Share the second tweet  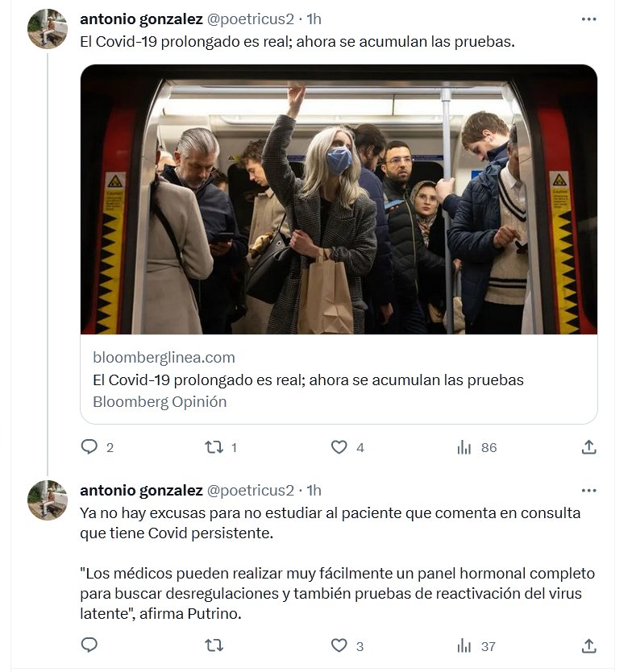(x=589, y=645)
